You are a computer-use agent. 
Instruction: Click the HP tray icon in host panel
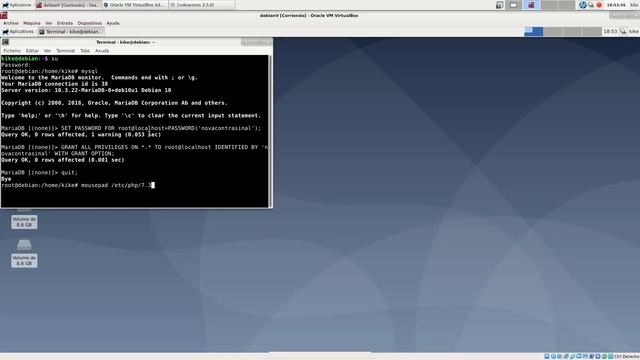tap(583, 5)
